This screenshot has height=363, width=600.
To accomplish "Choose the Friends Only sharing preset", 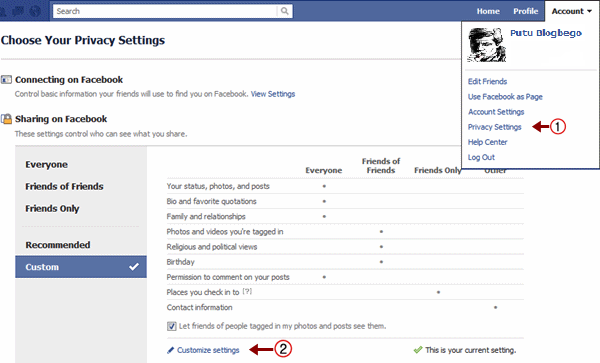I will click(x=52, y=208).
